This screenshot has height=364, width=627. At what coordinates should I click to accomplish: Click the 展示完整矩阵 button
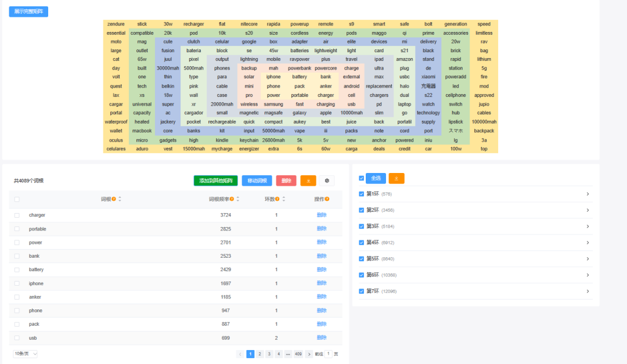pos(28,12)
